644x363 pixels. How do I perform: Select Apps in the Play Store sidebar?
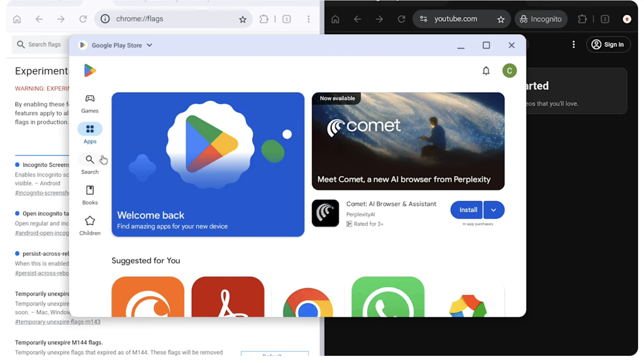(x=90, y=133)
